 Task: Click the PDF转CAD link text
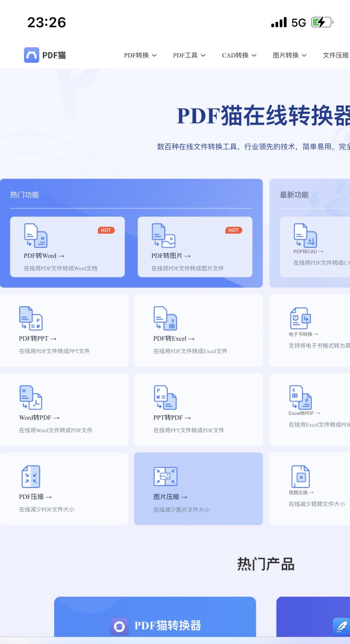tap(308, 252)
